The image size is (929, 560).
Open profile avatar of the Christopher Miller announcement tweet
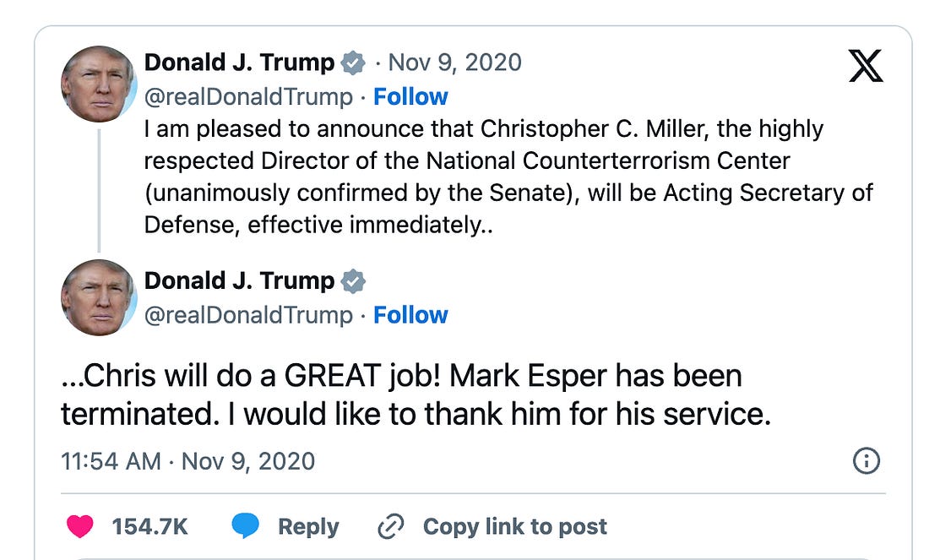point(99,84)
